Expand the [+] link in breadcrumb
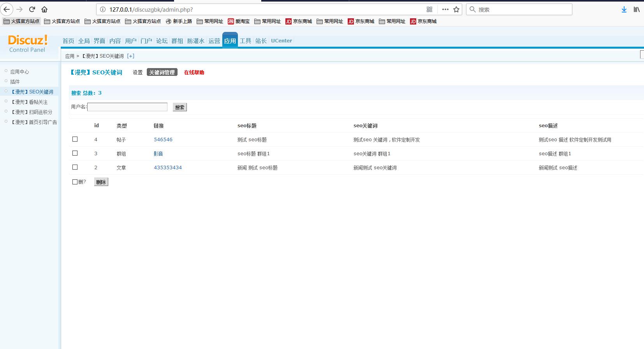This screenshot has width=644, height=349. point(131,56)
